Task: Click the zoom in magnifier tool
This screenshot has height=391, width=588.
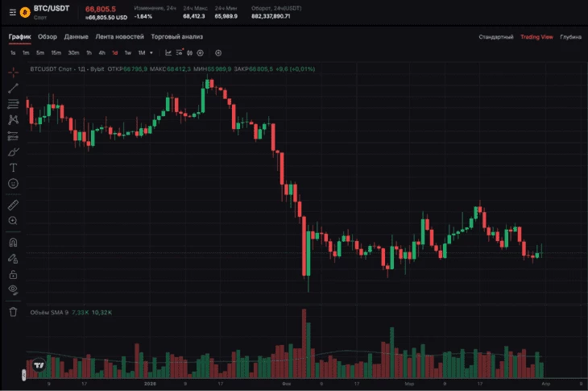Action: (x=13, y=220)
